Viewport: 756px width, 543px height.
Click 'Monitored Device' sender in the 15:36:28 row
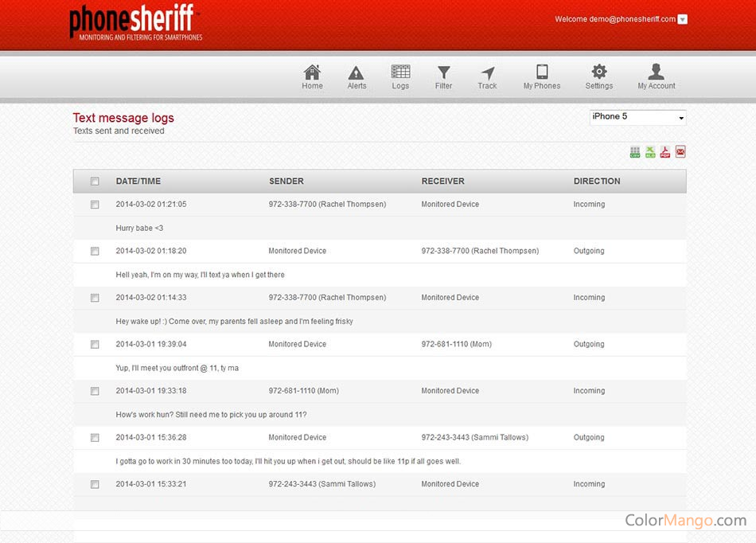(x=298, y=437)
